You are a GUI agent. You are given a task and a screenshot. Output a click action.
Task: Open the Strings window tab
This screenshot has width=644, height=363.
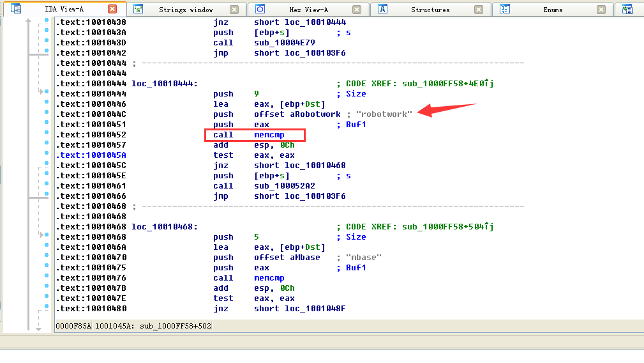pyautogui.click(x=186, y=10)
